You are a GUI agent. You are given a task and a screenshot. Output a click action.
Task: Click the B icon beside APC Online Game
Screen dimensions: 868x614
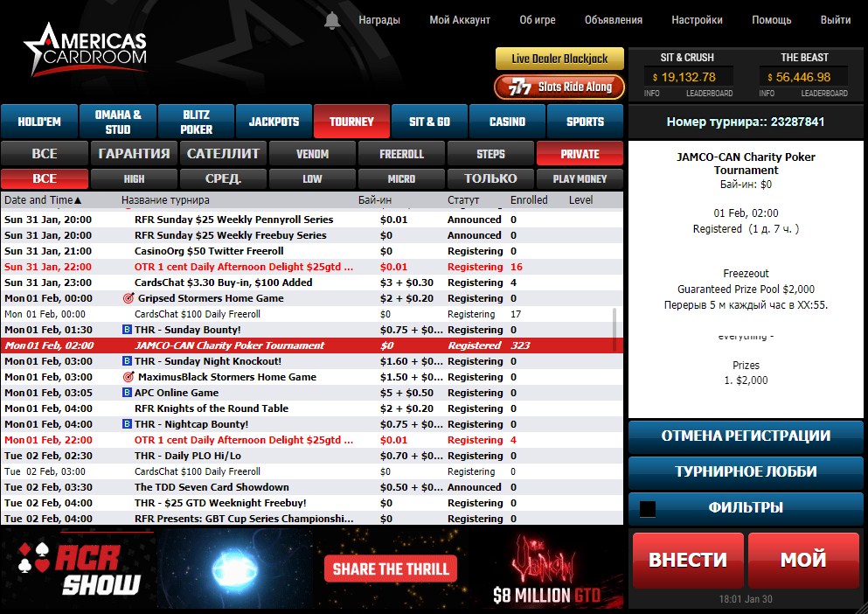click(127, 393)
